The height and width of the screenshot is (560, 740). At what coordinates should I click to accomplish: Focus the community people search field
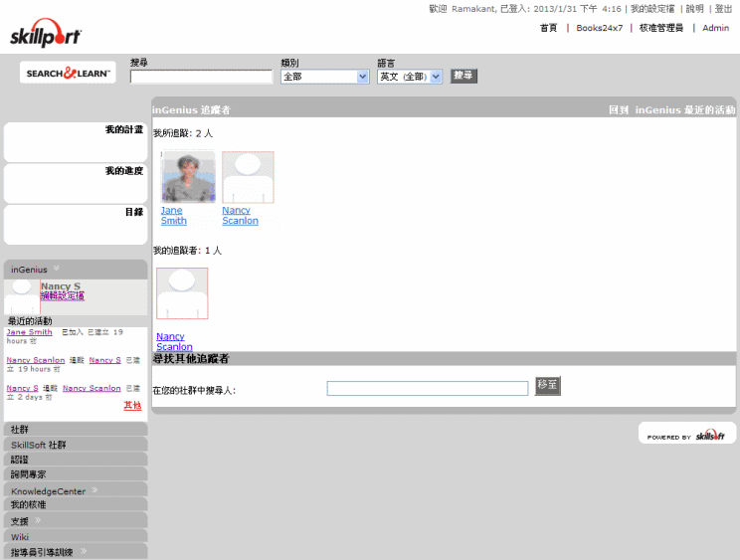pos(428,388)
